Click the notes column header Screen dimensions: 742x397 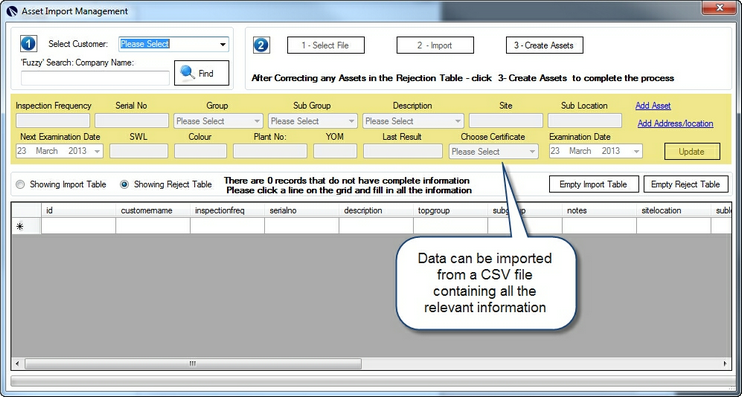pyautogui.click(x=599, y=211)
